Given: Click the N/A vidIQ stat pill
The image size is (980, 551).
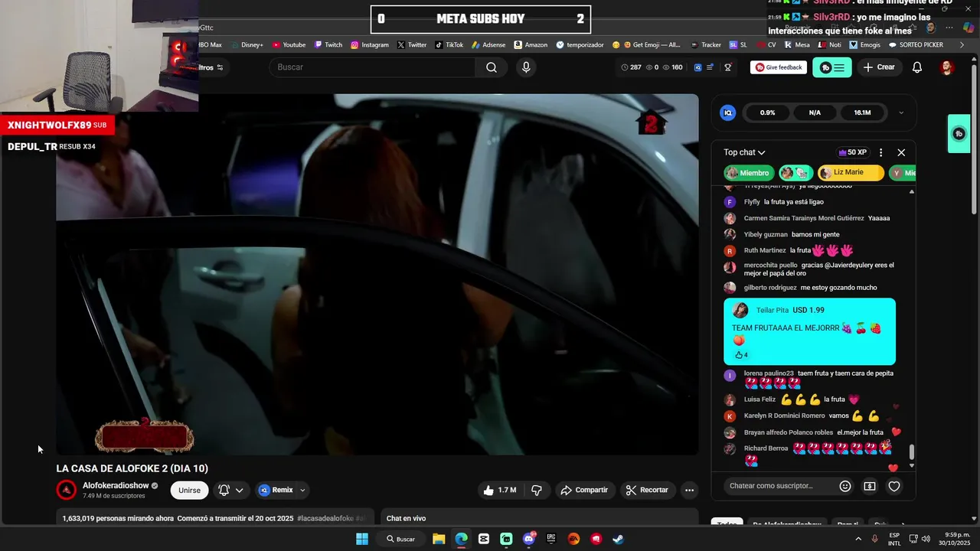Looking at the screenshot, I should (x=815, y=112).
